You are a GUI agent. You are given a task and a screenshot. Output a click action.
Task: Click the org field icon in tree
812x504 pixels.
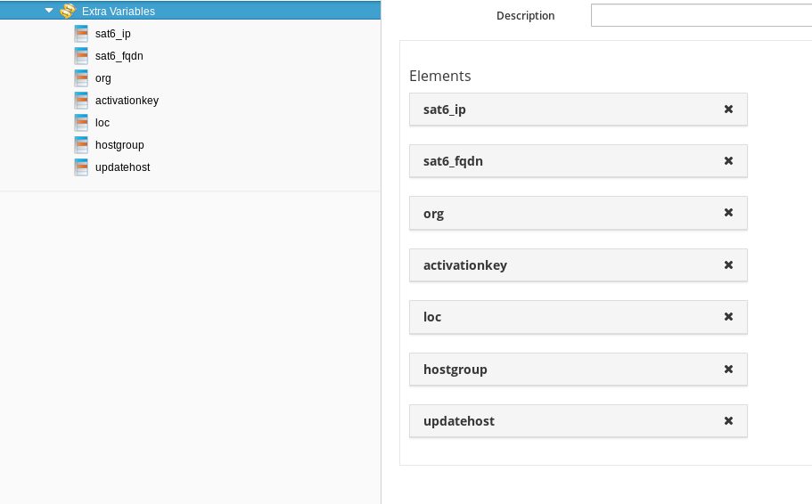click(x=81, y=78)
